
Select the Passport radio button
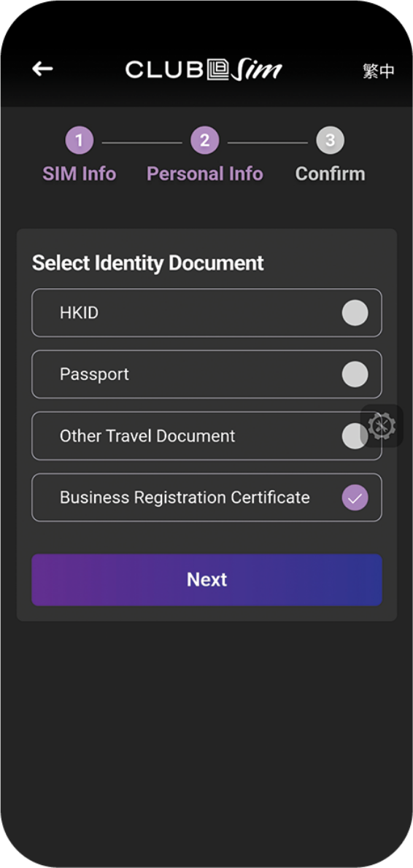[355, 374]
